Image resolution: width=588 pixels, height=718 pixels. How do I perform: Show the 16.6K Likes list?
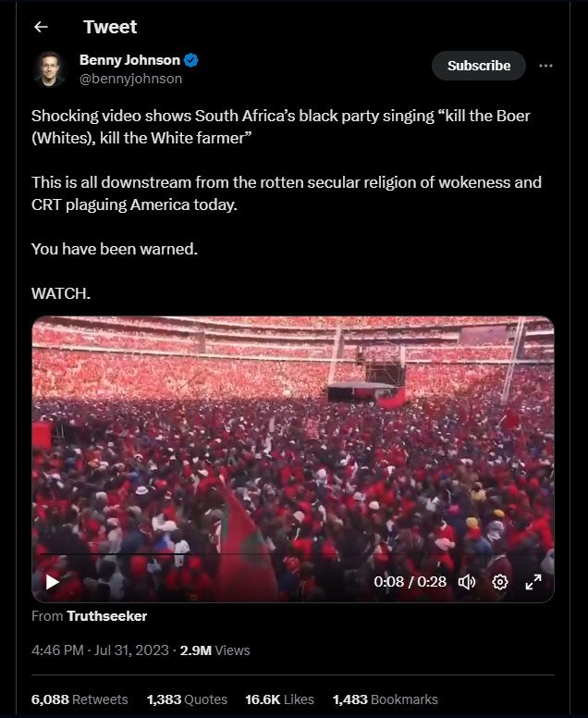[279, 699]
